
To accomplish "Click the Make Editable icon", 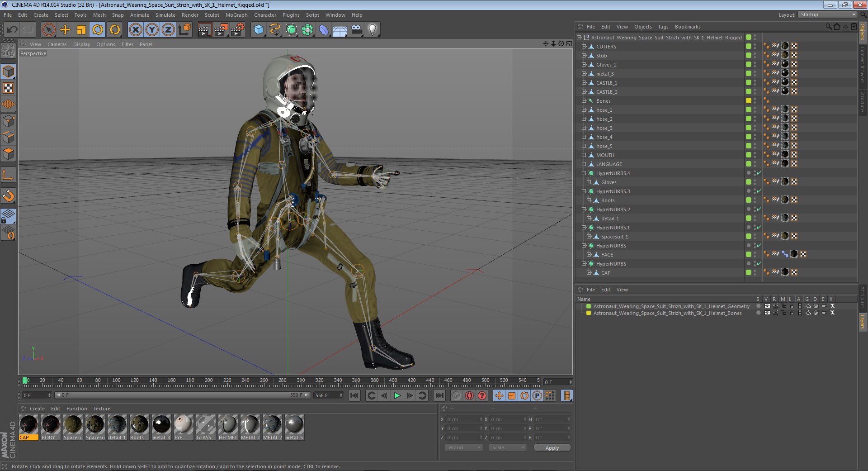I will (9, 51).
